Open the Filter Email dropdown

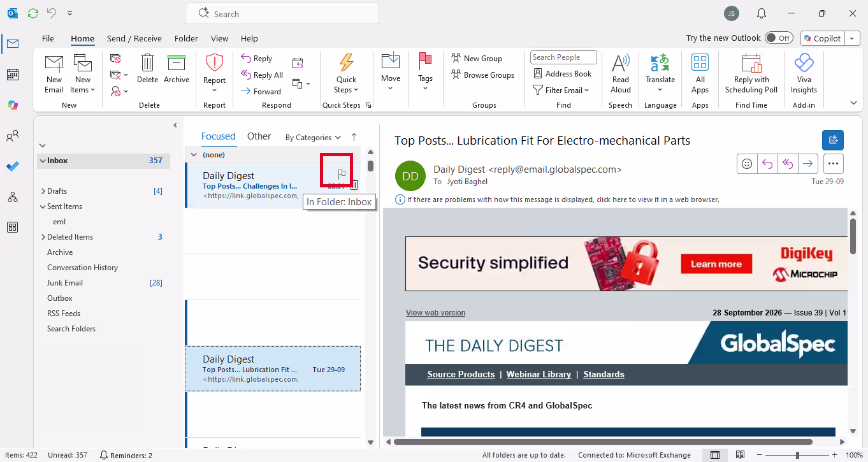click(561, 90)
